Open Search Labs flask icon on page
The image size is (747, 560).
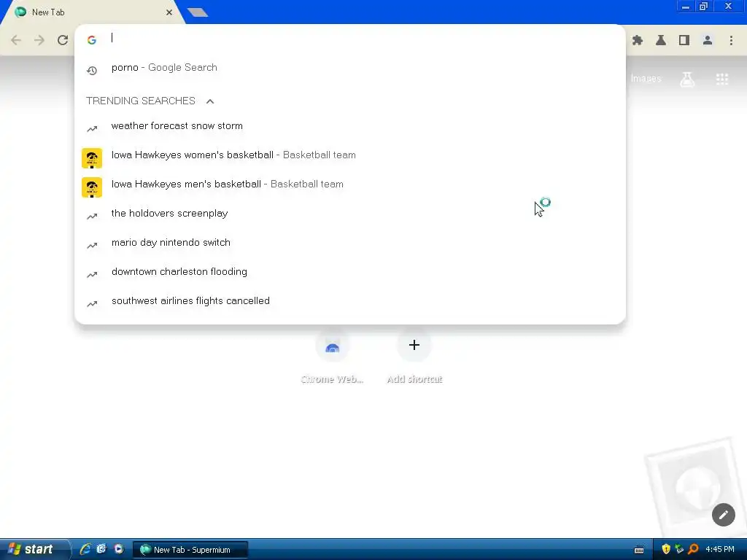click(x=687, y=79)
